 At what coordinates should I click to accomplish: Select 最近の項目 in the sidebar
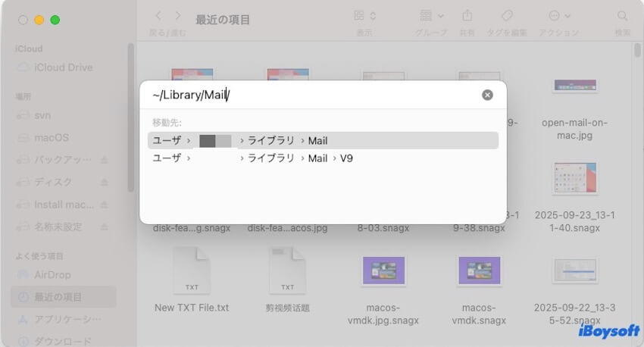pyautogui.click(x=58, y=297)
